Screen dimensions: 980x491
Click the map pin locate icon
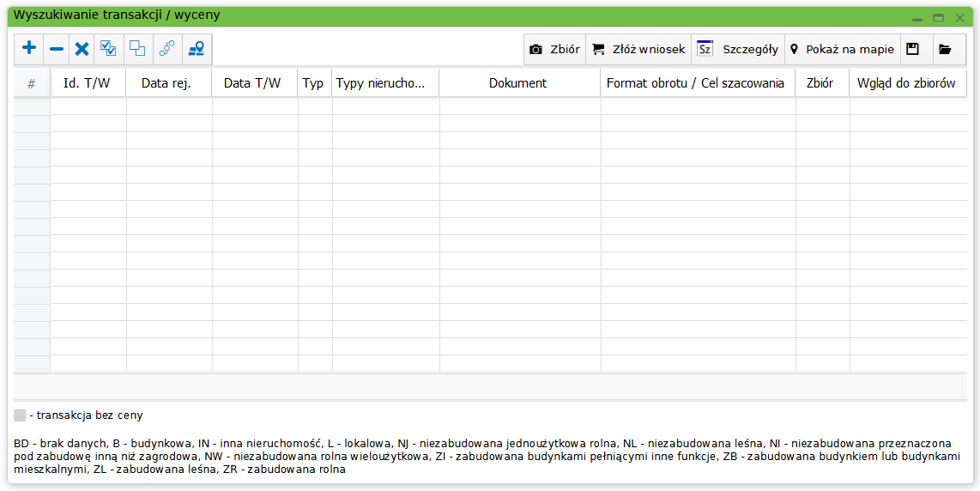click(197, 49)
